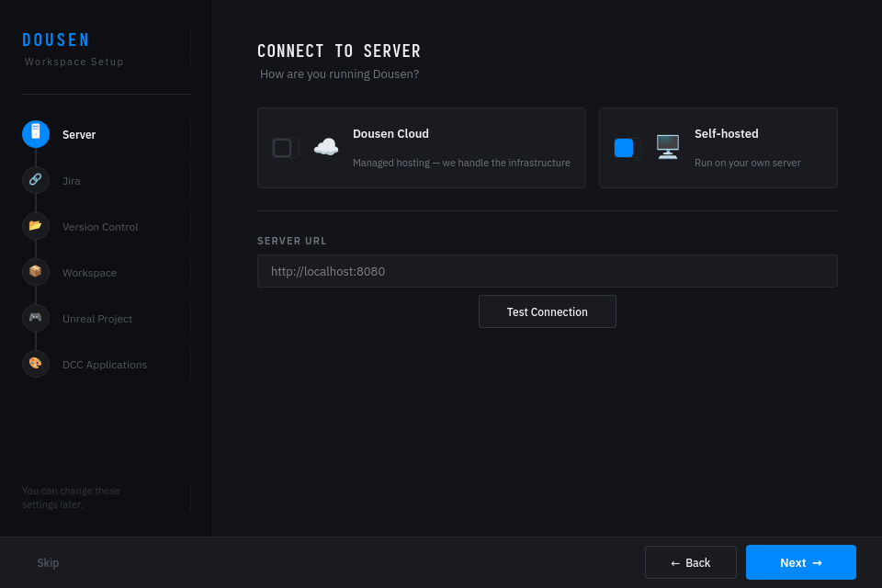
Task: Open the DCC Applications setup step
Action: 105,365
